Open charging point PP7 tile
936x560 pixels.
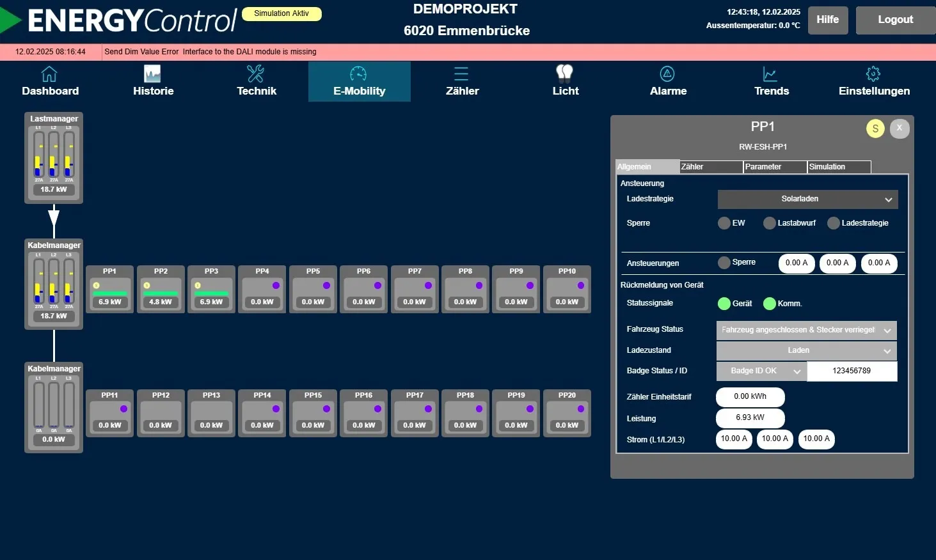coord(415,289)
